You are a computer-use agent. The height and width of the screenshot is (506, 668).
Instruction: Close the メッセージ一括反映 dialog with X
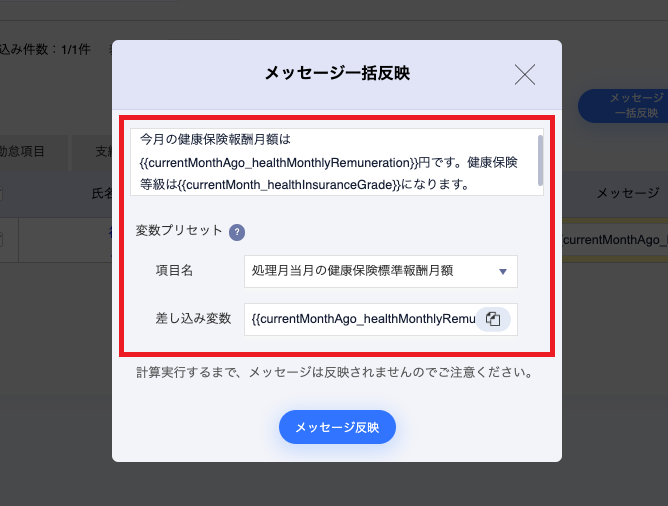[x=524, y=75]
